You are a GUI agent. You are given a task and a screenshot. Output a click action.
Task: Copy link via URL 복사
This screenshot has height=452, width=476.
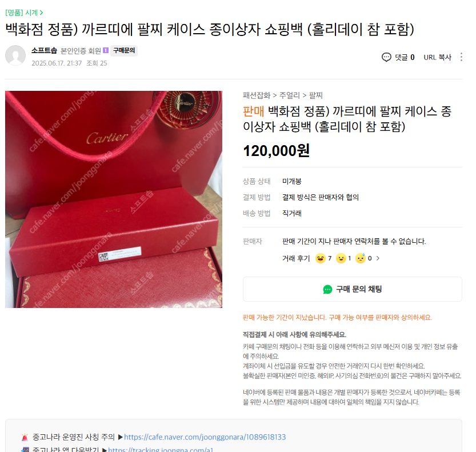click(x=438, y=57)
